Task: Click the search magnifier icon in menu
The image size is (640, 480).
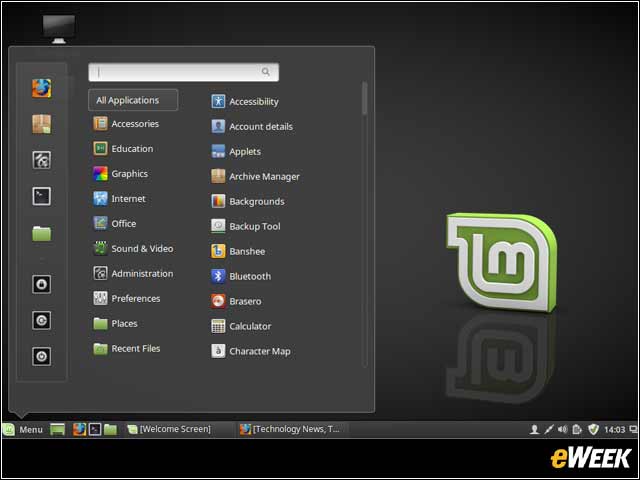Action: (266, 72)
